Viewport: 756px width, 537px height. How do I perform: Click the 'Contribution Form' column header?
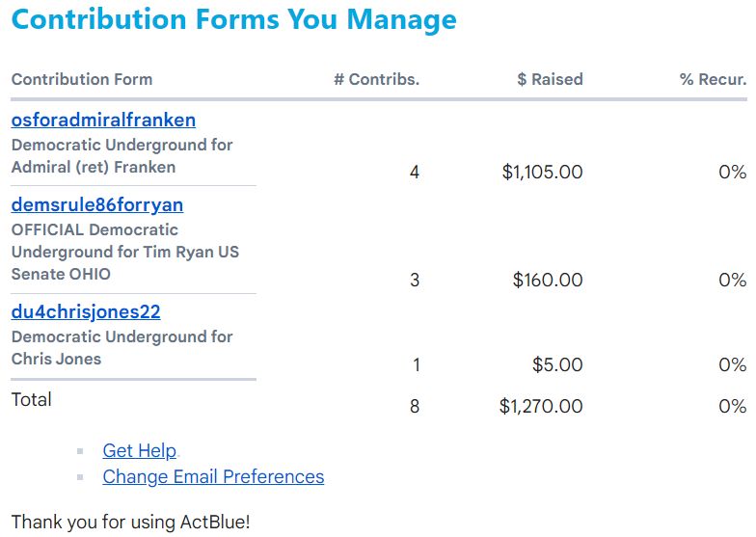point(82,79)
